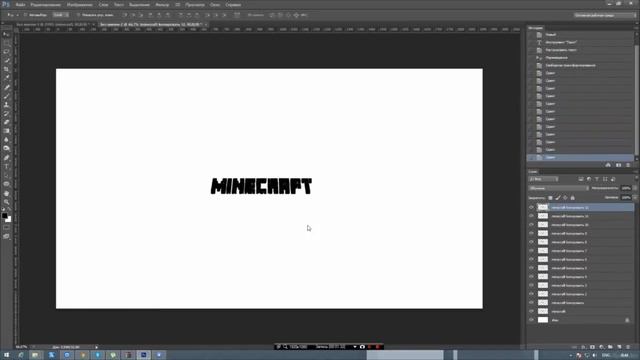The width and height of the screenshot is (640, 360).
Task: Open layer filter type dropdown
Action: pyautogui.click(x=543, y=179)
